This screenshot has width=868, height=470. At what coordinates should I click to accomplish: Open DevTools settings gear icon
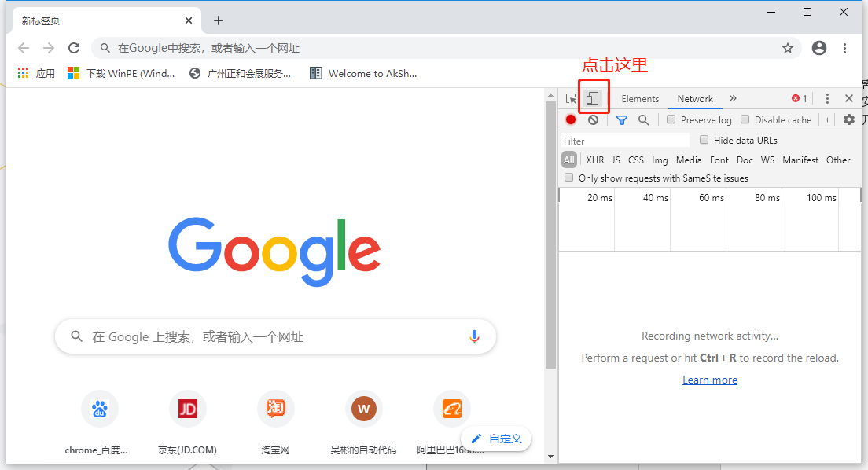pos(848,119)
